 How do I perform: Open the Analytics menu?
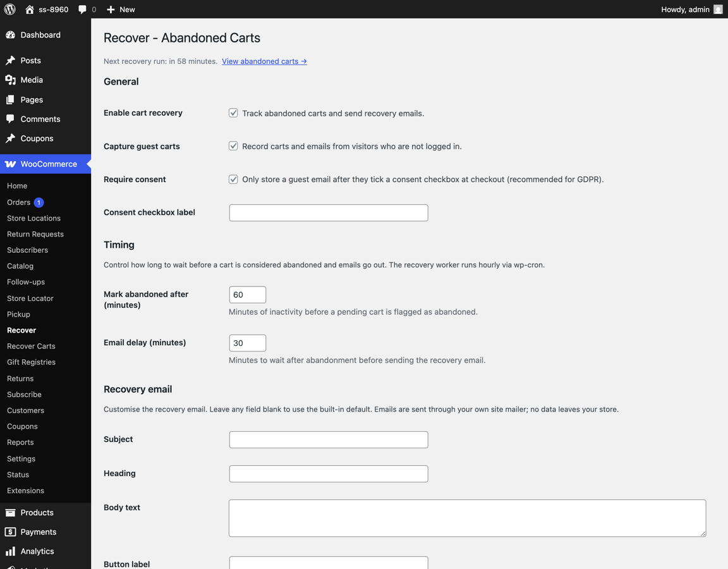(45, 551)
